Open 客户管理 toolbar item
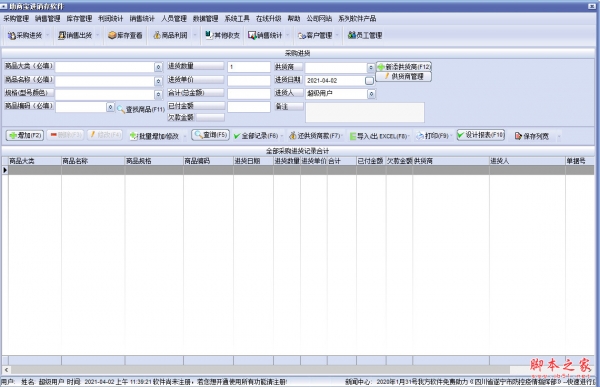Screen dimensions: 600x387 (315, 36)
